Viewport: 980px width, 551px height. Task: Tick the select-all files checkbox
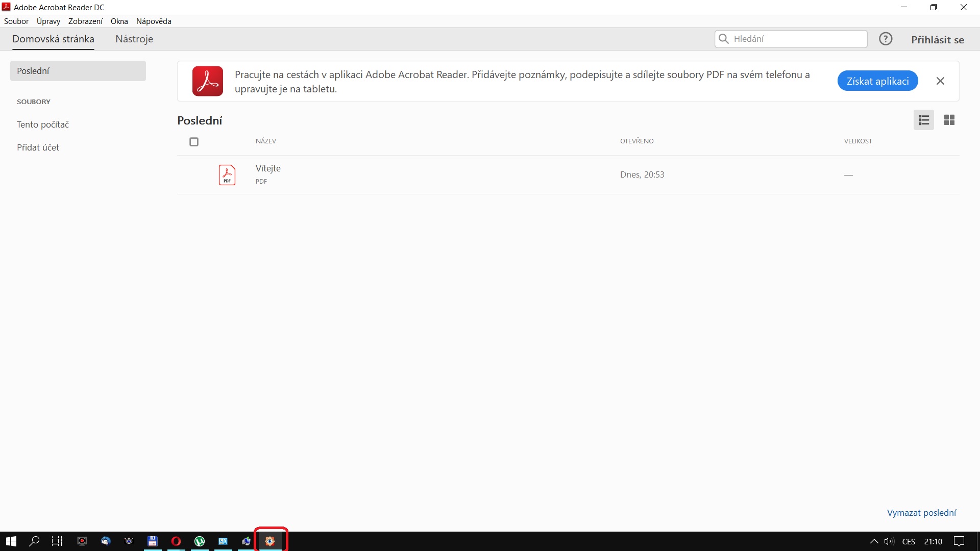click(194, 142)
